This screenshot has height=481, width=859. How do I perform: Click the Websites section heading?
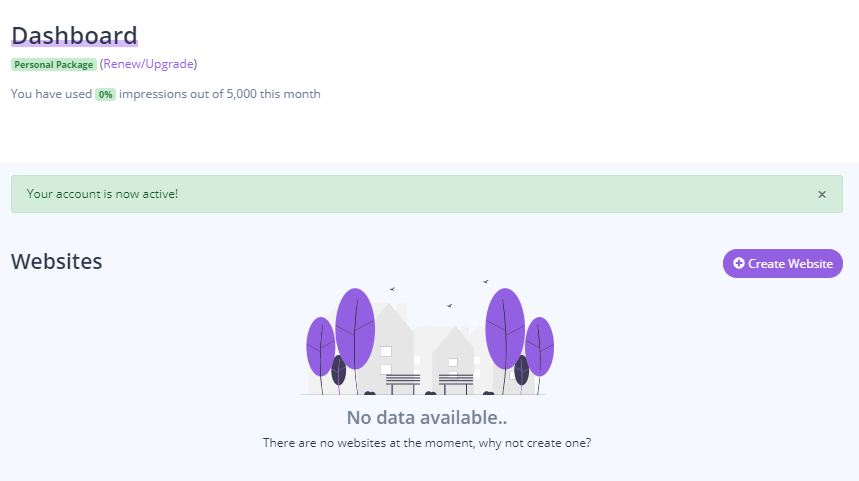pos(56,261)
